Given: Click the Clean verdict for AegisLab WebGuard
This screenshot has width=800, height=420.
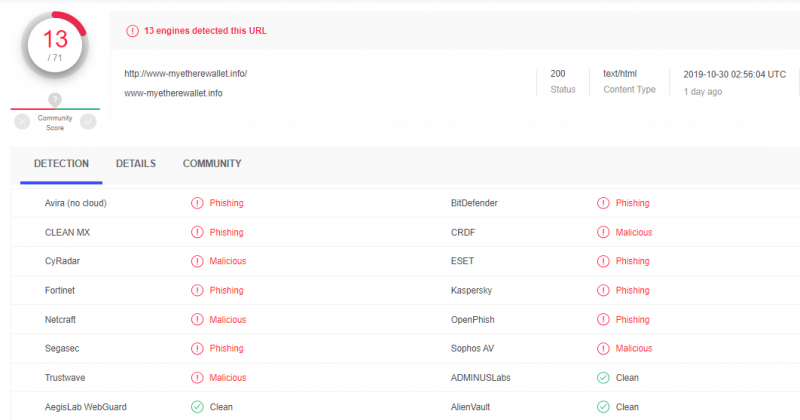Looking at the screenshot, I should tap(221, 407).
